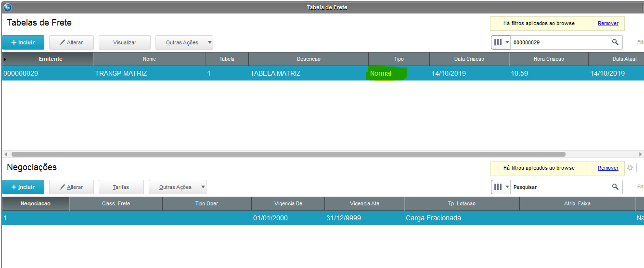Select the 31/12/9999 vigencia cell
The image size is (644, 268).
[364, 218]
